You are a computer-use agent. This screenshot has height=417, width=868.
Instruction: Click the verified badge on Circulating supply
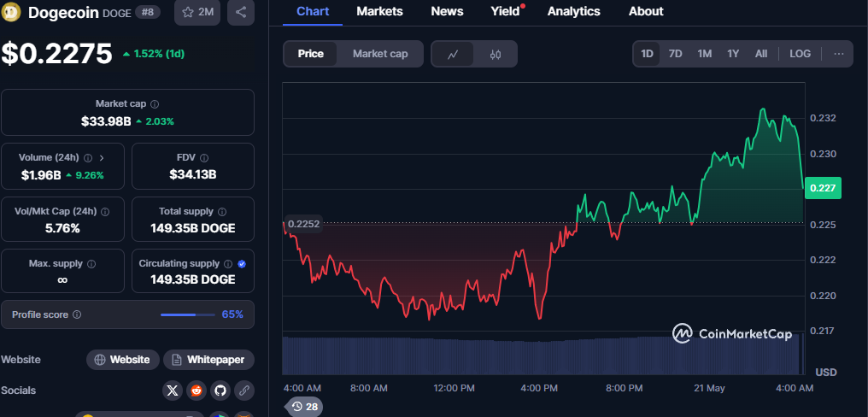tap(242, 263)
